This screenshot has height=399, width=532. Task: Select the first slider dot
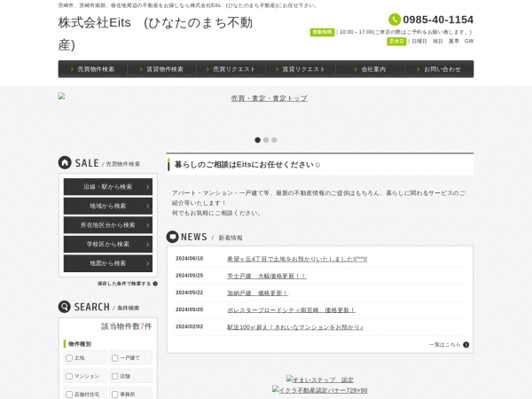point(257,140)
